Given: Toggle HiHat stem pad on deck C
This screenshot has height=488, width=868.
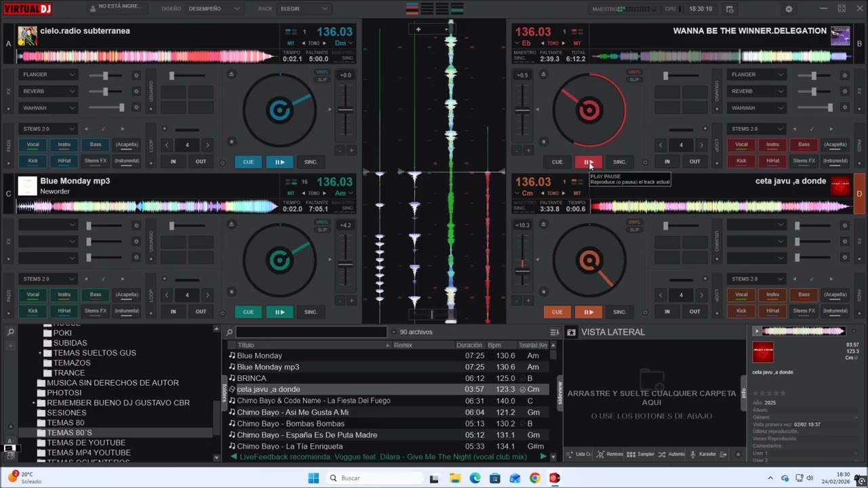Looking at the screenshot, I should click(x=64, y=311).
